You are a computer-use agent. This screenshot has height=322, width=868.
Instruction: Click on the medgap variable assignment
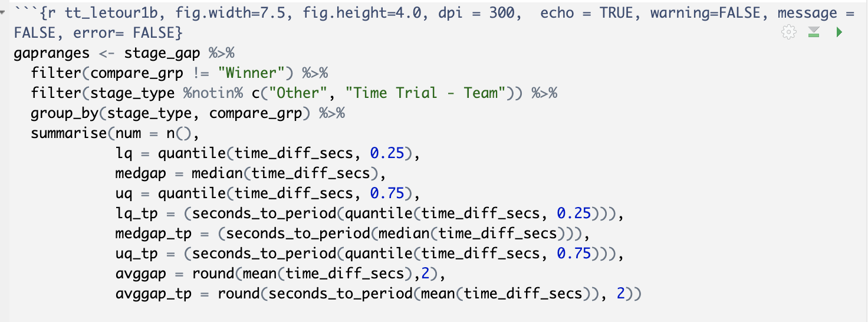pos(141,173)
